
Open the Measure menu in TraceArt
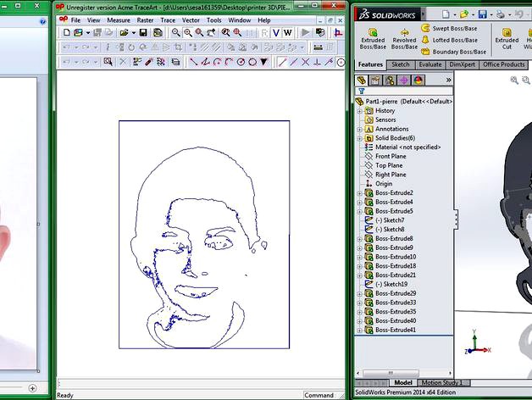pos(119,20)
